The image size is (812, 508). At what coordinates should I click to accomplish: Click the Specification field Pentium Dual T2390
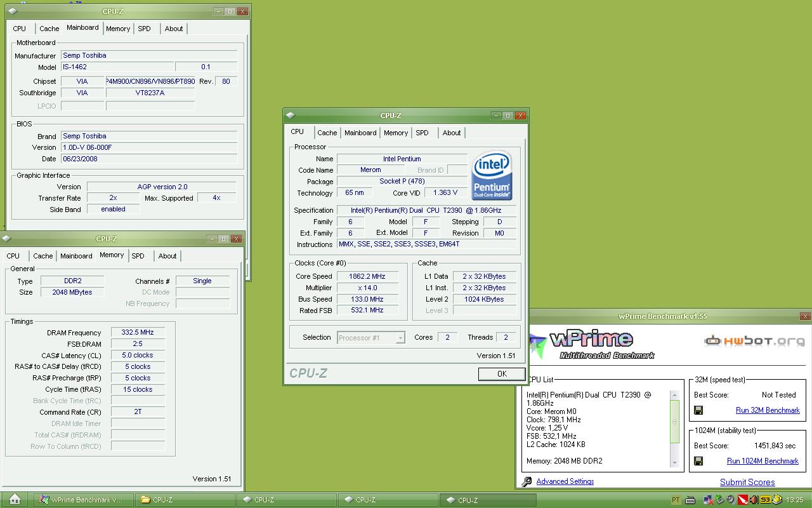[x=426, y=210]
